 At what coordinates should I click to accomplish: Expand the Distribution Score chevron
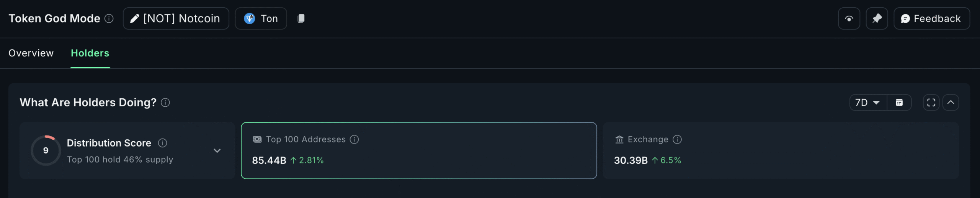coord(217,151)
